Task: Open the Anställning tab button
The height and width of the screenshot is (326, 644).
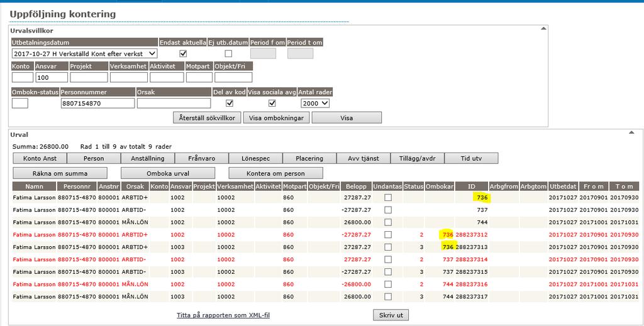Action: pyautogui.click(x=147, y=158)
